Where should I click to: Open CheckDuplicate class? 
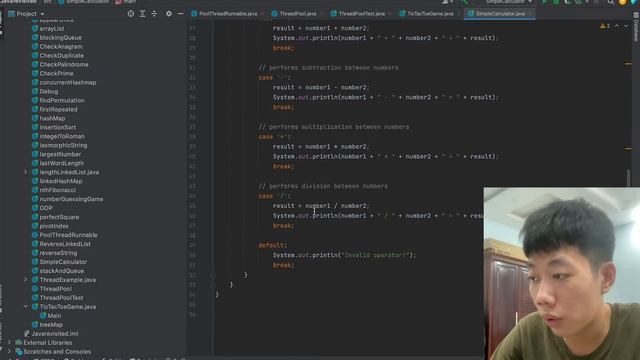pyautogui.click(x=61, y=56)
